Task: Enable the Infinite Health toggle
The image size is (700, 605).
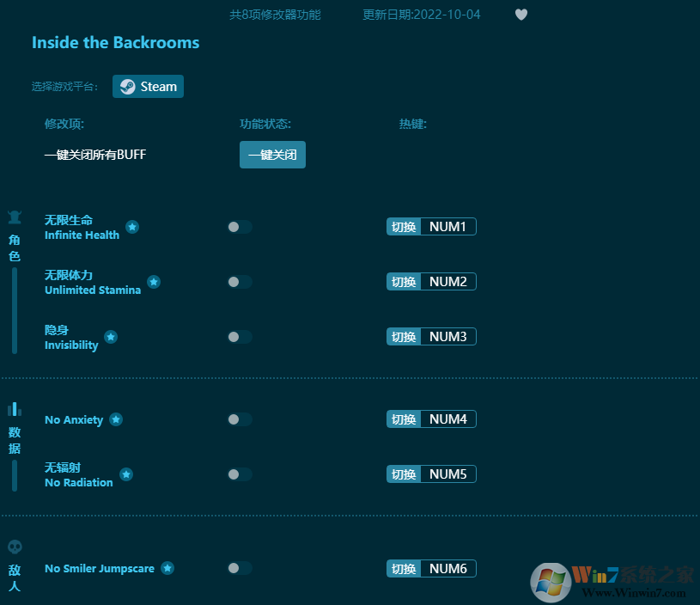Action: tap(239, 226)
